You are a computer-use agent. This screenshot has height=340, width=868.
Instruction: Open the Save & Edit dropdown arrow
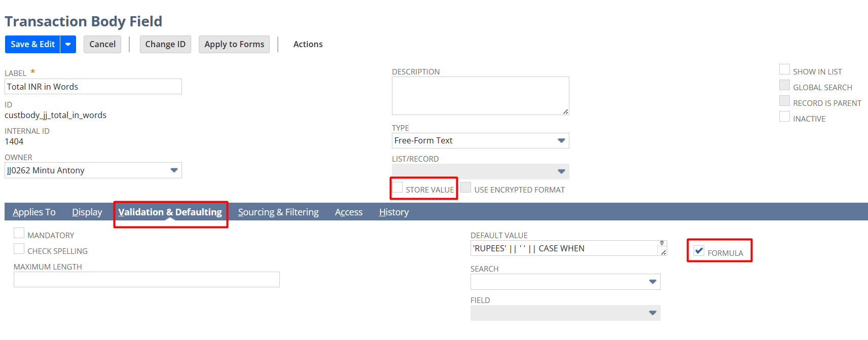pyautogui.click(x=68, y=45)
